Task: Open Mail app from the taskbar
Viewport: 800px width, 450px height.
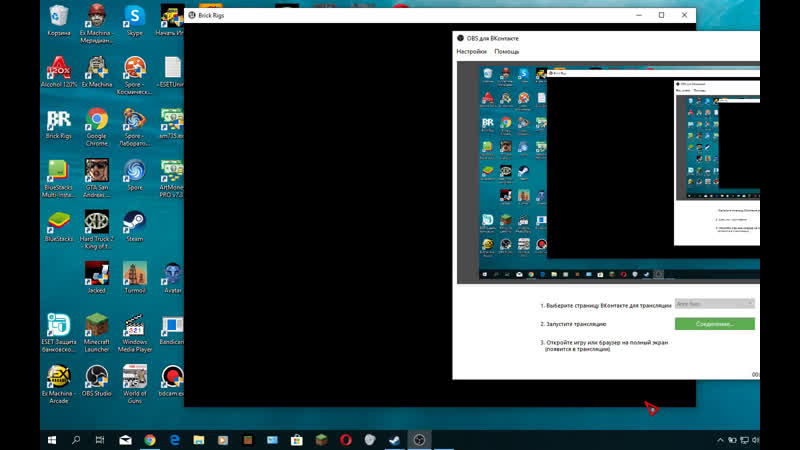Action: [125, 440]
